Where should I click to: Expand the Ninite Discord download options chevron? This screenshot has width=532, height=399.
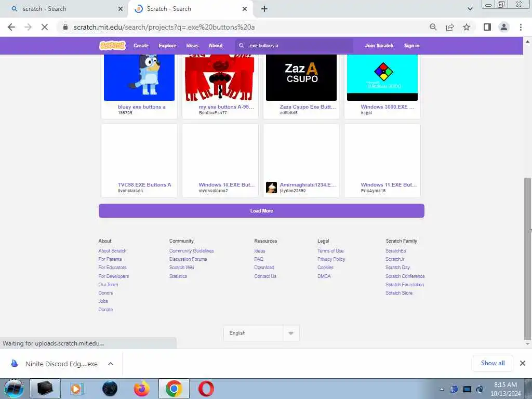[x=111, y=364]
